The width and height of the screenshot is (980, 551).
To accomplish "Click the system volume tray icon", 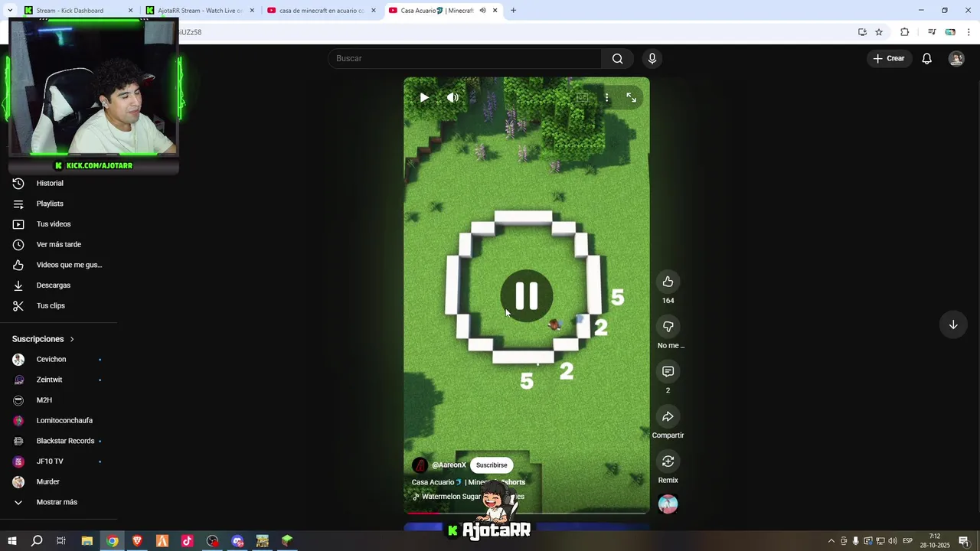I will pyautogui.click(x=892, y=541).
